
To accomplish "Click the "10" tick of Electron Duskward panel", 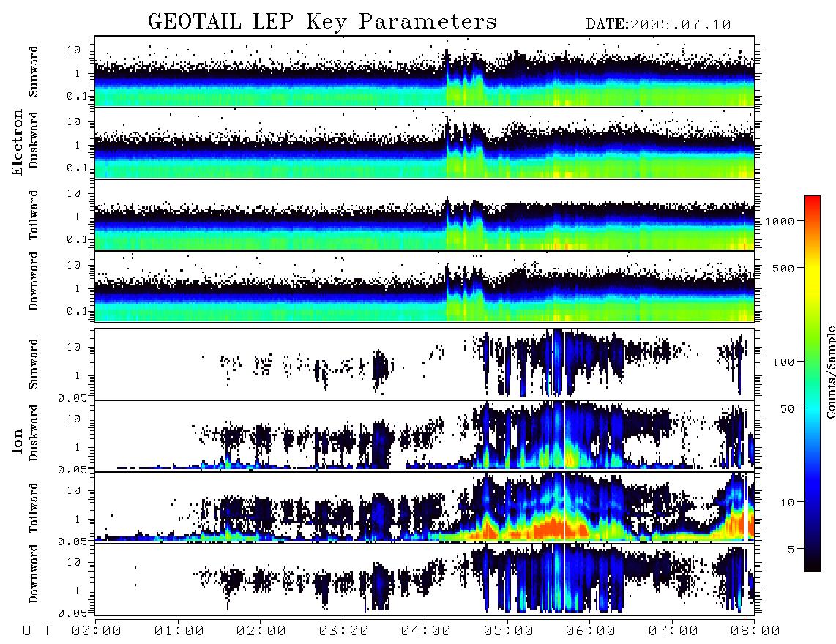I will pos(74,121).
